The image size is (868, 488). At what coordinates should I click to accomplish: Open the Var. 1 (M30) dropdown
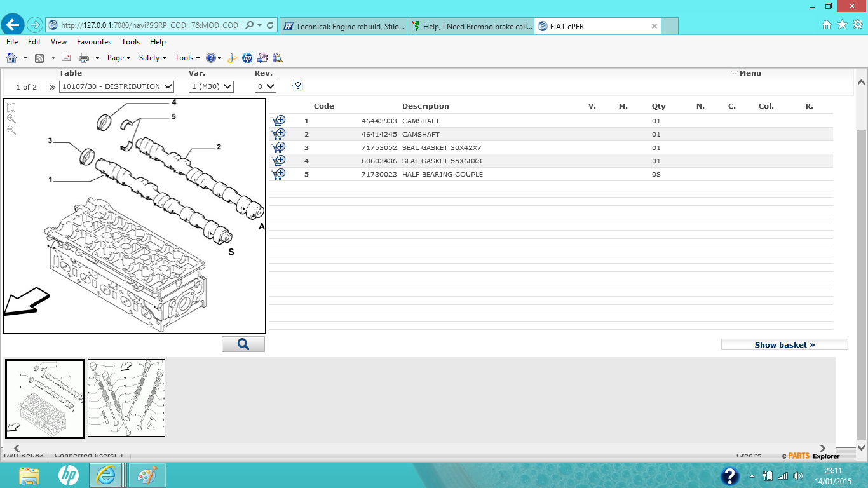(211, 86)
